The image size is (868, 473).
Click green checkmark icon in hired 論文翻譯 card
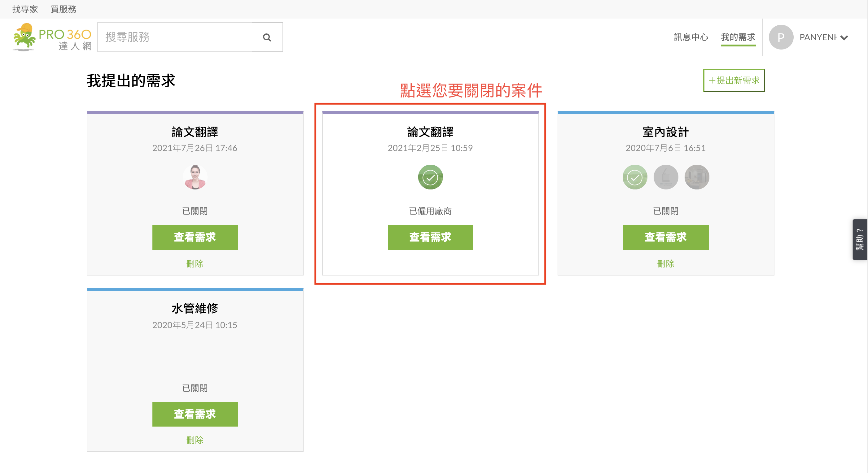[x=430, y=177]
